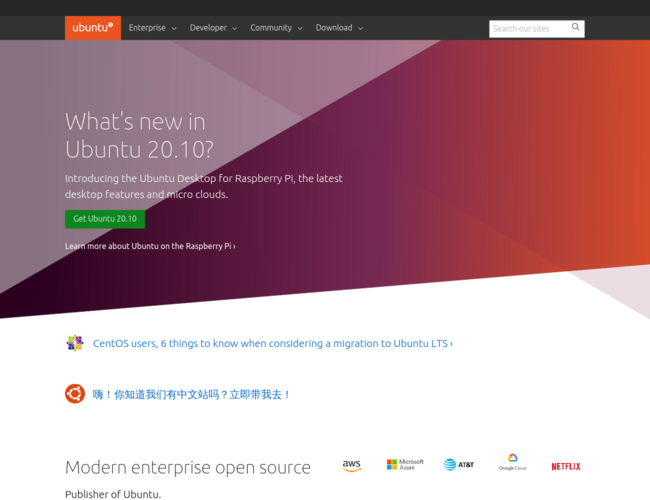Click the Get Ubuntu 20.10 button

(105, 219)
